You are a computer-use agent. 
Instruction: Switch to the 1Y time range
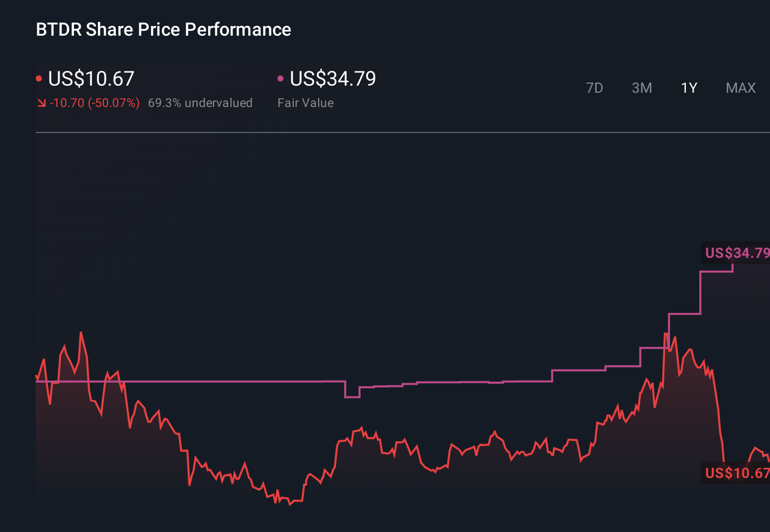coord(688,88)
